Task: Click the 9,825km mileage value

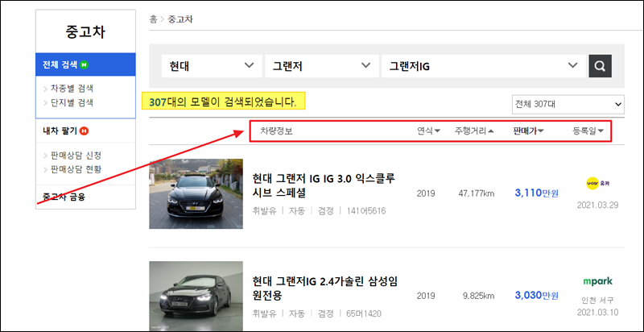Action: [x=478, y=296]
